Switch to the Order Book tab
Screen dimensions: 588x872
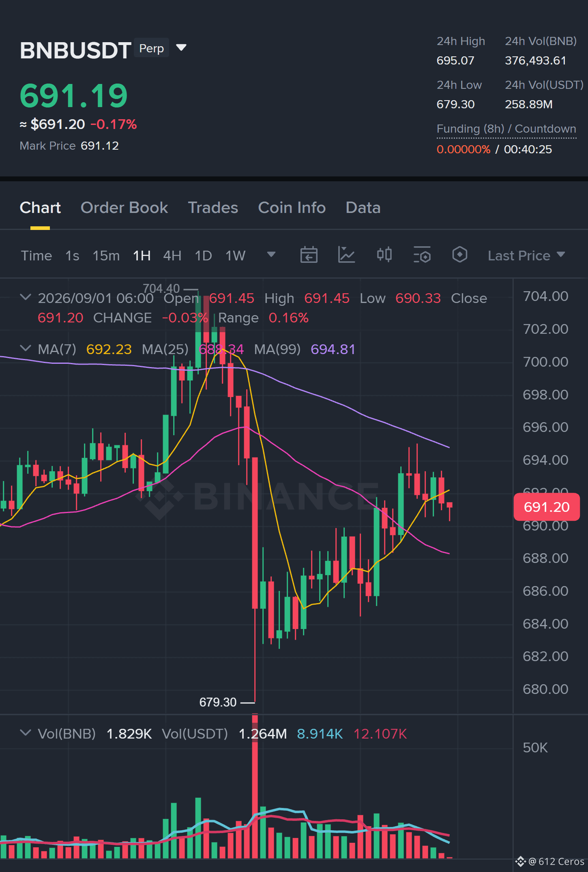coord(124,208)
